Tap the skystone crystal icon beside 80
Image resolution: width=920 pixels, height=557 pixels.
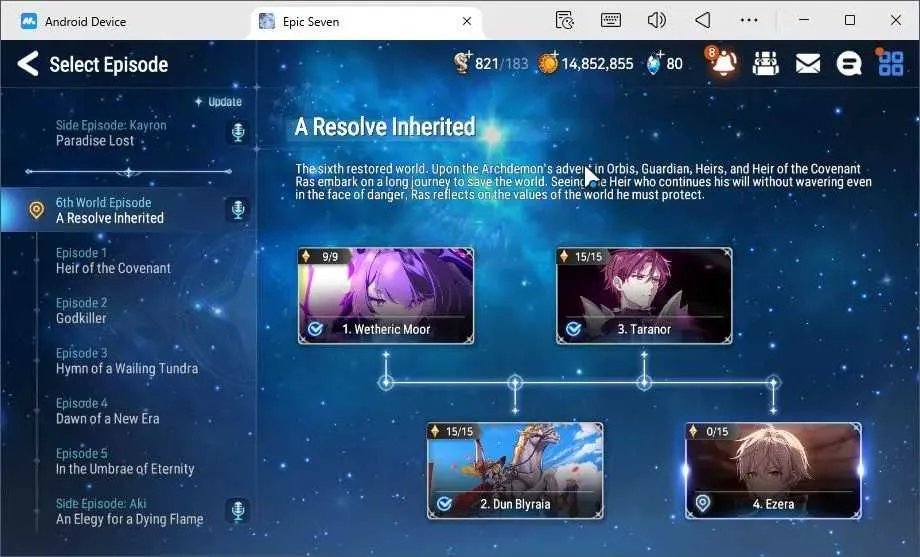point(655,63)
